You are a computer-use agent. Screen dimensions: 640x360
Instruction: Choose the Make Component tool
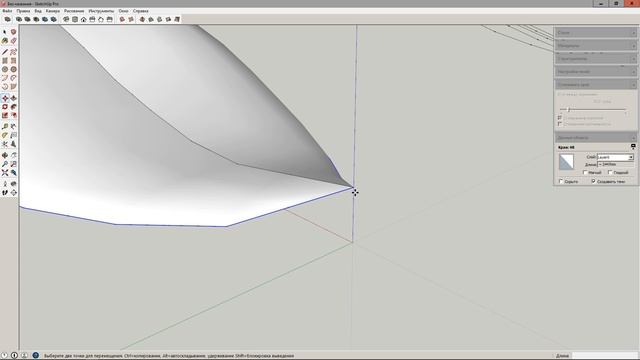[13, 32]
